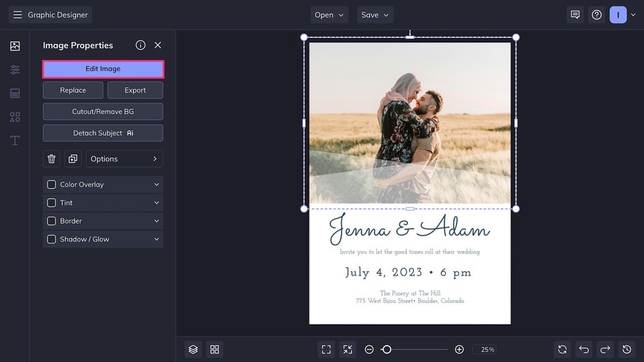Click the Export button
Viewport: 644px width, 362px height.
pyautogui.click(x=135, y=90)
